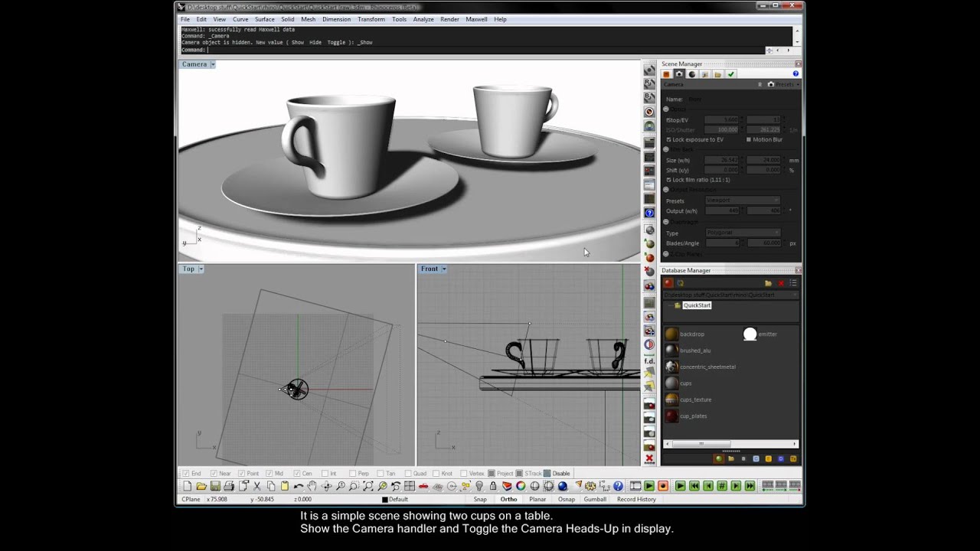980x551 pixels.
Task: Toggle Lock exposure to EV checkbox
Action: click(668, 139)
